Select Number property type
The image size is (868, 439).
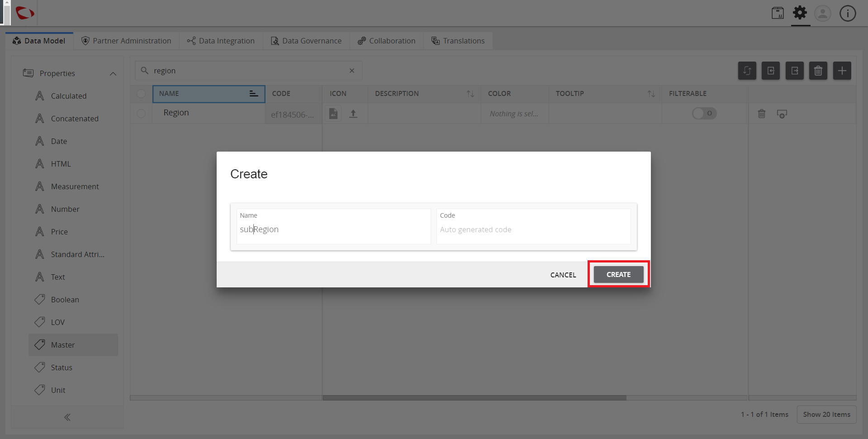pos(73,209)
